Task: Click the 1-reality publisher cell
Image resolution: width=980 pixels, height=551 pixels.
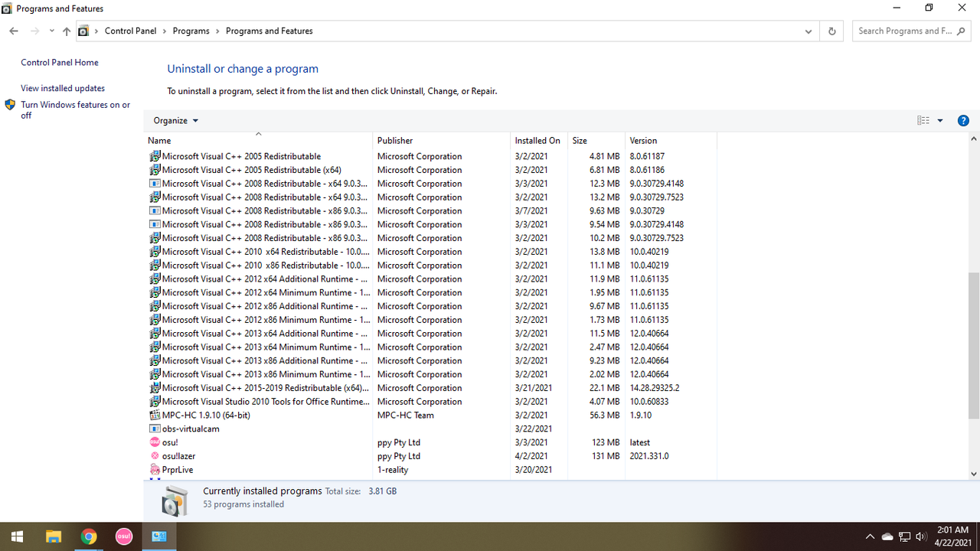Action: [393, 470]
